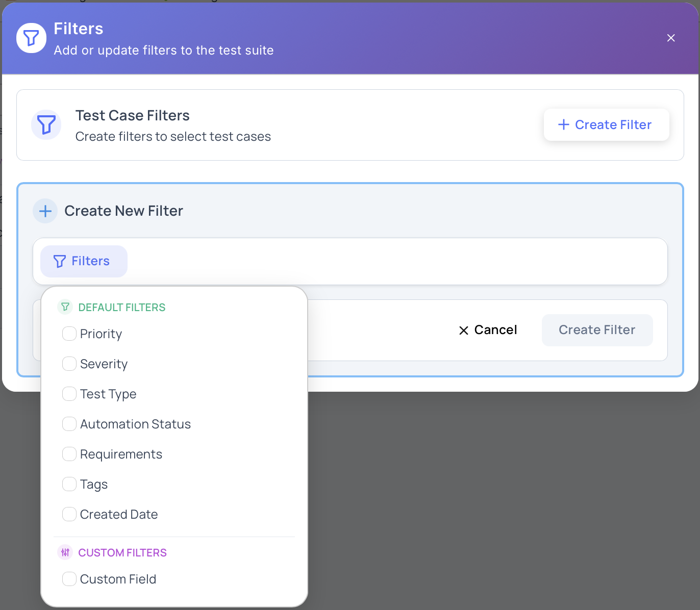The width and height of the screenshot is (700, 610).
Task: Check the Automation Status checkbox
Action: 69,424
